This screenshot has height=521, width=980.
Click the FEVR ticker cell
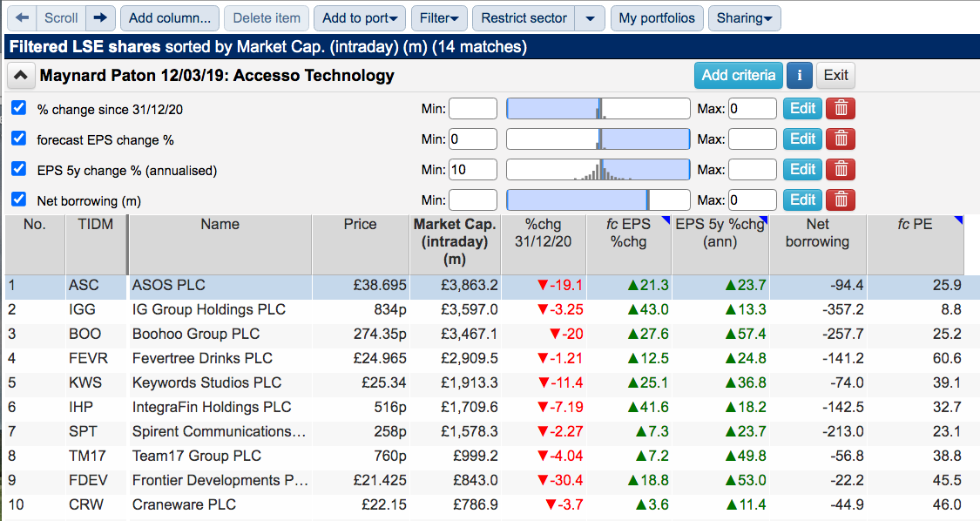[96, 358]
